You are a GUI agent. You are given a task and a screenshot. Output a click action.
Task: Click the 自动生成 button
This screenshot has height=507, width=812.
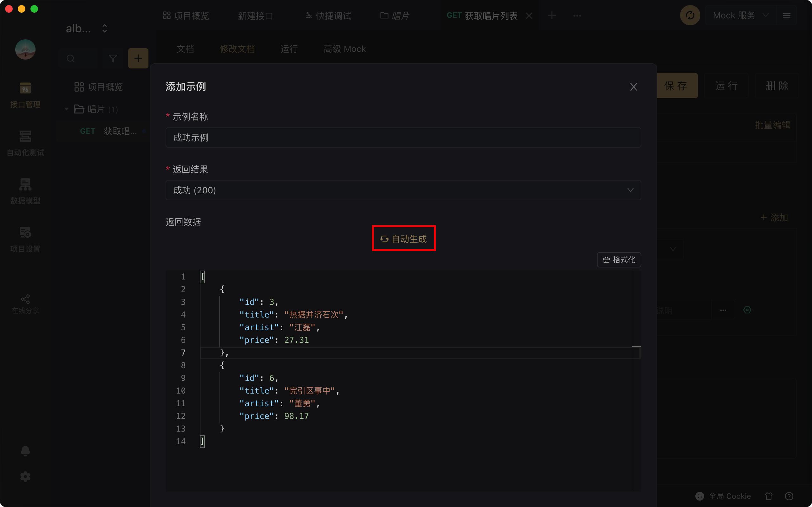(x=403, y=238)
